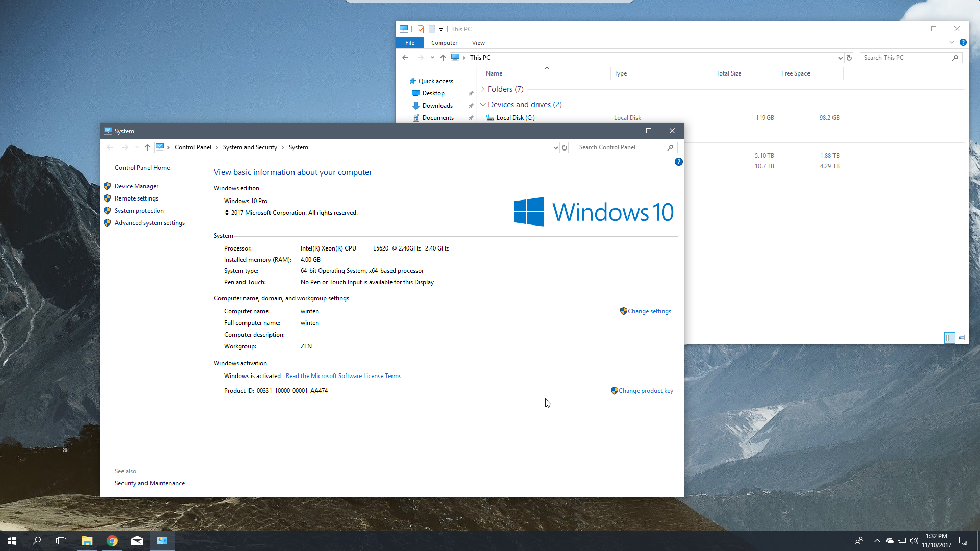Viewport: 980px width, 551px height.
Task: Expand breadcrumb chevron after System and Security
Action: click(x=283, y=147)
